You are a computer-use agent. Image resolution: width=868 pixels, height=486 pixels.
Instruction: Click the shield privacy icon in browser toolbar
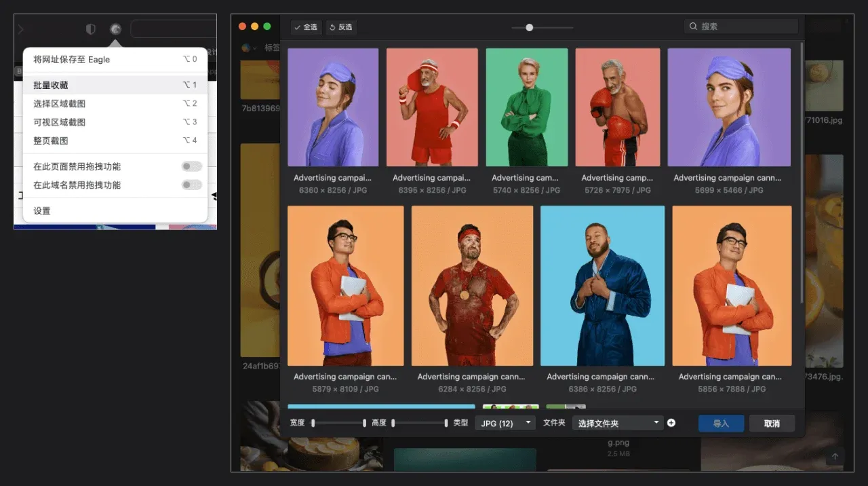[x=91, y=29]
